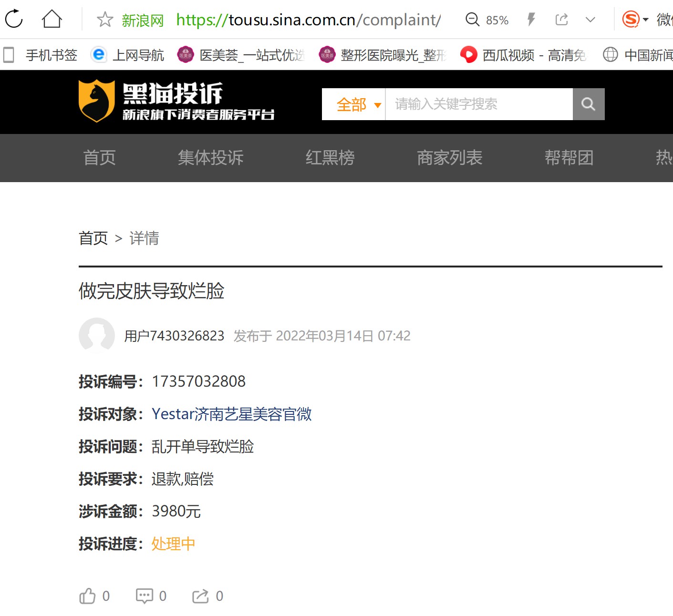Click complaint number 17357032808
Image resolution: width=673 pixels, height=616 pixels.
click(198, 381)
